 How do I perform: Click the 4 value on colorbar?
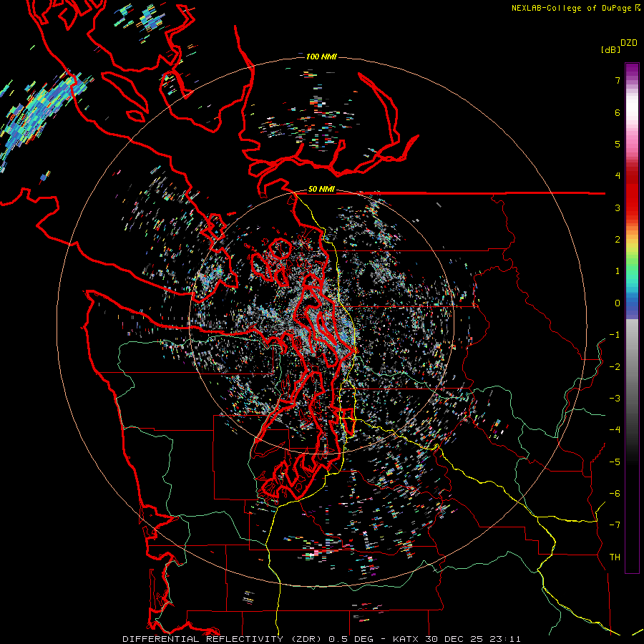click(618, 176)
